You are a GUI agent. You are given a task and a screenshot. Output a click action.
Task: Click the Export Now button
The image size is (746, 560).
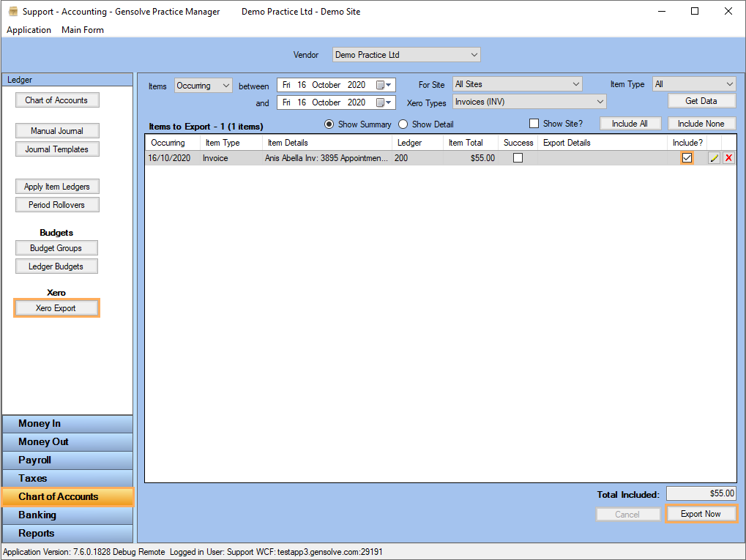pos(701,514)
